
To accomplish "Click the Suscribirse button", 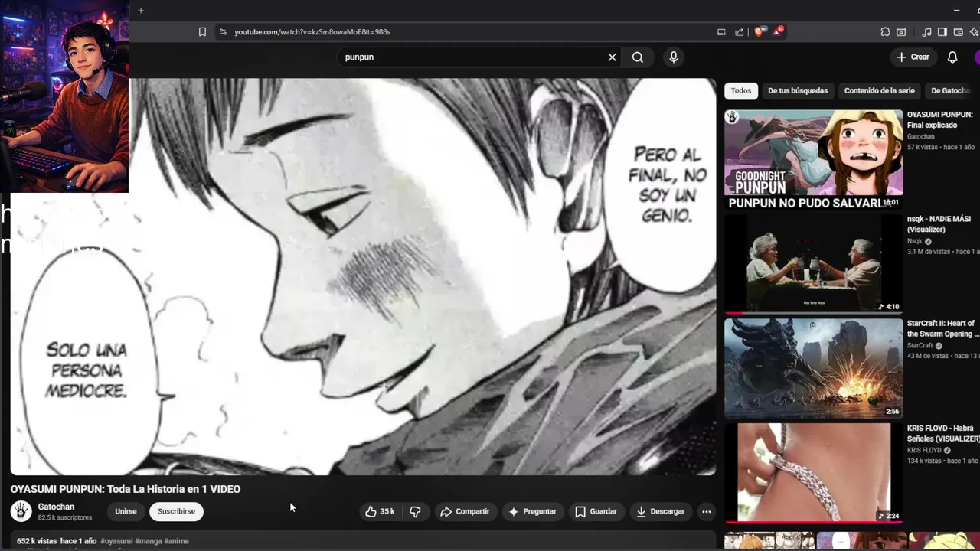I will point(176,511).
